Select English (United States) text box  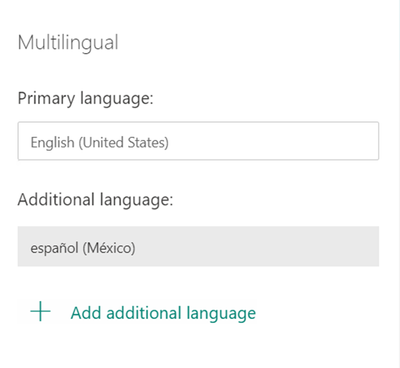pyautogui.click(x=198, y=141)
